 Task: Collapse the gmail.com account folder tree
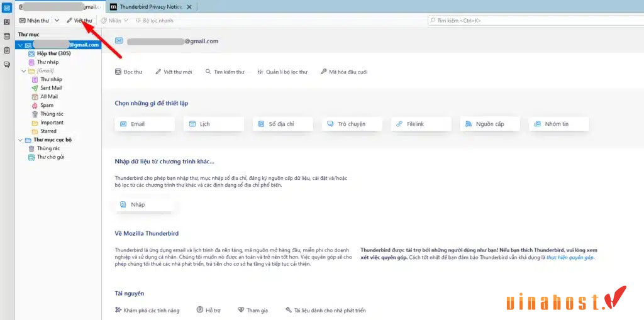[20, 45]
